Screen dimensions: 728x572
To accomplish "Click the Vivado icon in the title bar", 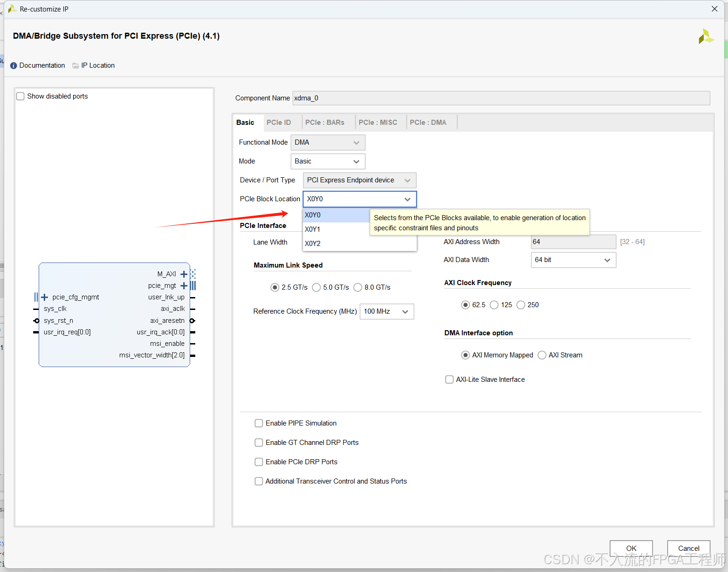I will [x=12, y=9].
